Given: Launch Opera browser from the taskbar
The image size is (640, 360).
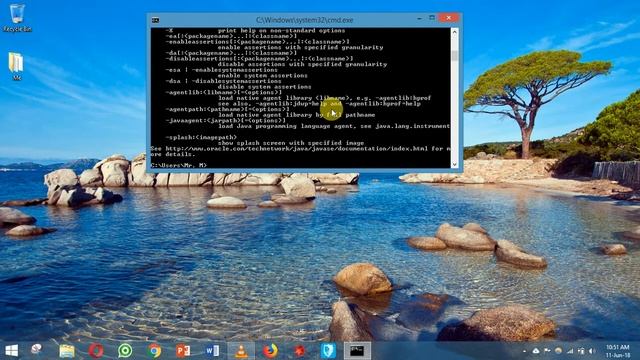Looking at the screenshot, I should (x=96, y=351).
